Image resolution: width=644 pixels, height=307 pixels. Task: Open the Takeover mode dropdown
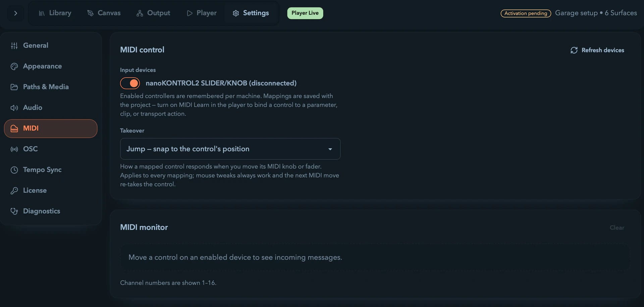230,149
